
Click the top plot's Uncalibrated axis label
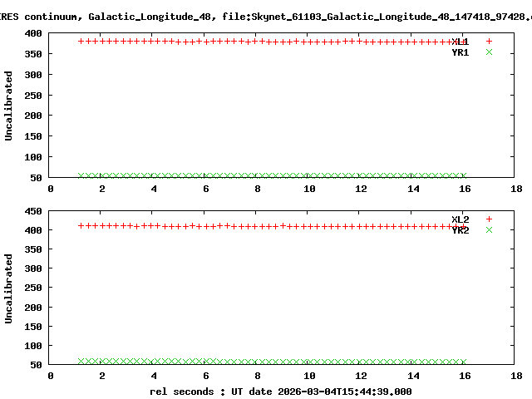coord(9,106)
